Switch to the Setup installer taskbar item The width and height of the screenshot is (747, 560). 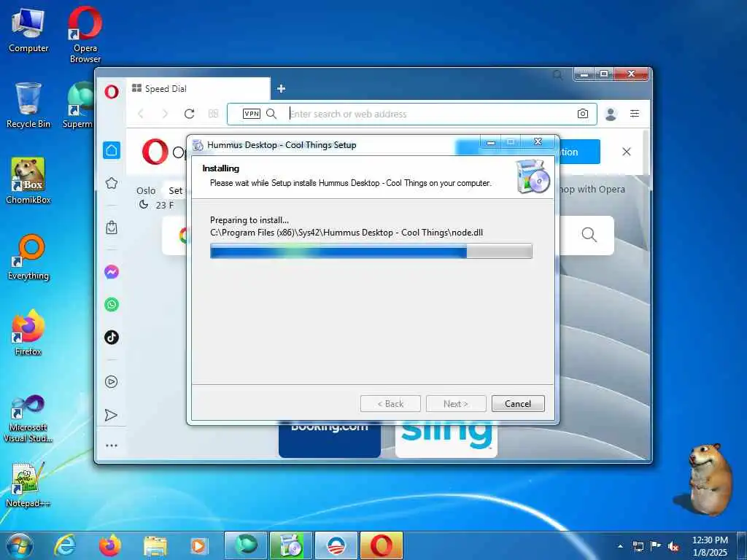[290, 545]
